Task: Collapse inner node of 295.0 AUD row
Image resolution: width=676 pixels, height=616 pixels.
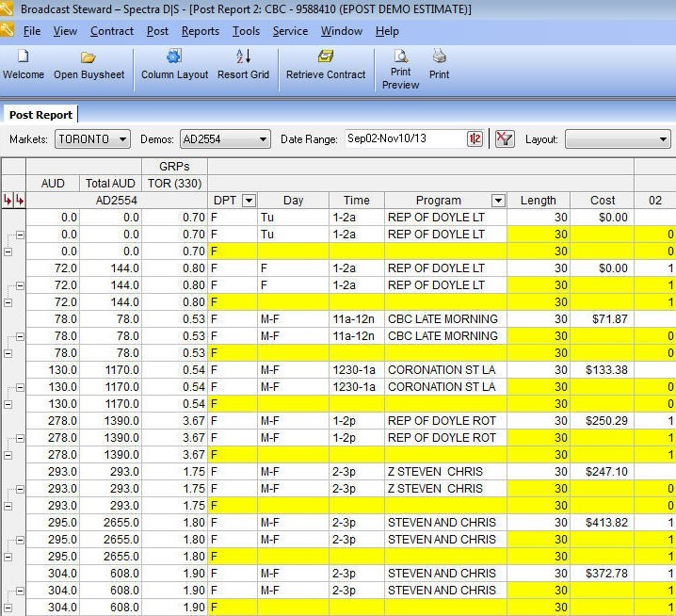Action: click(20, 541)
